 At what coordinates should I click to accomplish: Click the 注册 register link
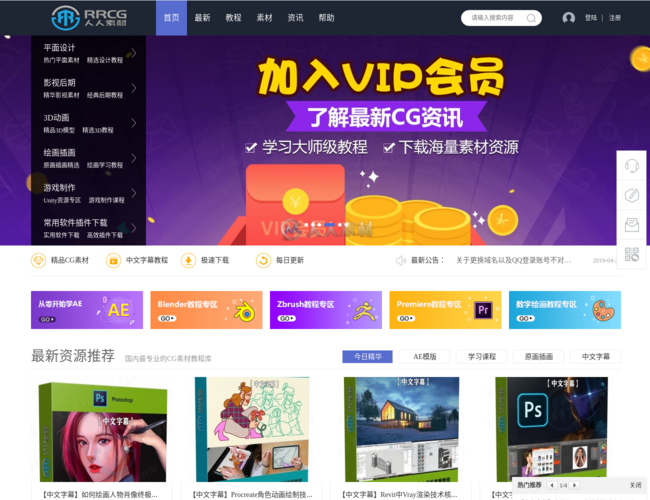point(615,18)
